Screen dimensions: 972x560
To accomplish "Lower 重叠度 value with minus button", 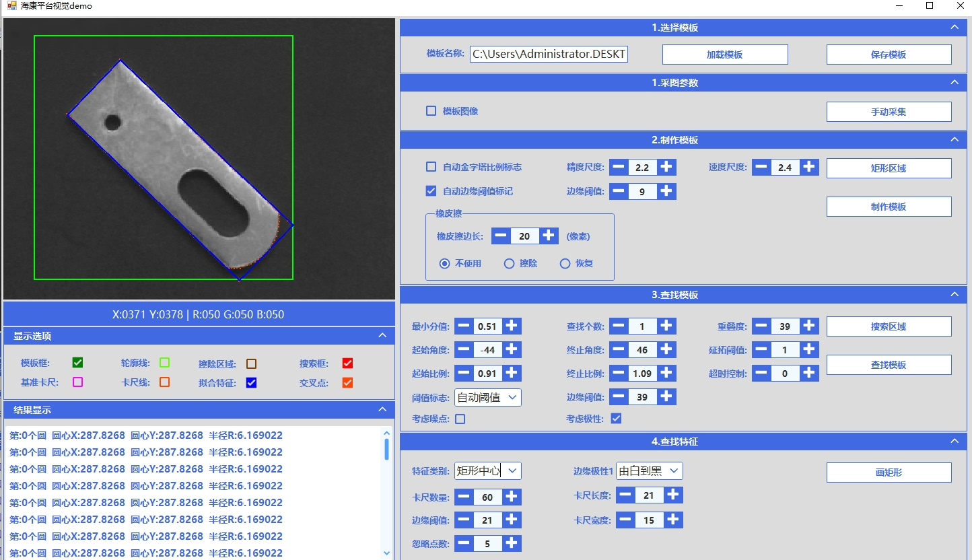I will click(x=761, y=326).
